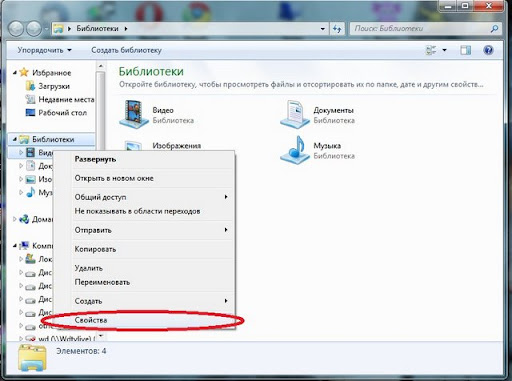Click the Избранное star item
The image size is (512, 381).
tap(24, 72)
